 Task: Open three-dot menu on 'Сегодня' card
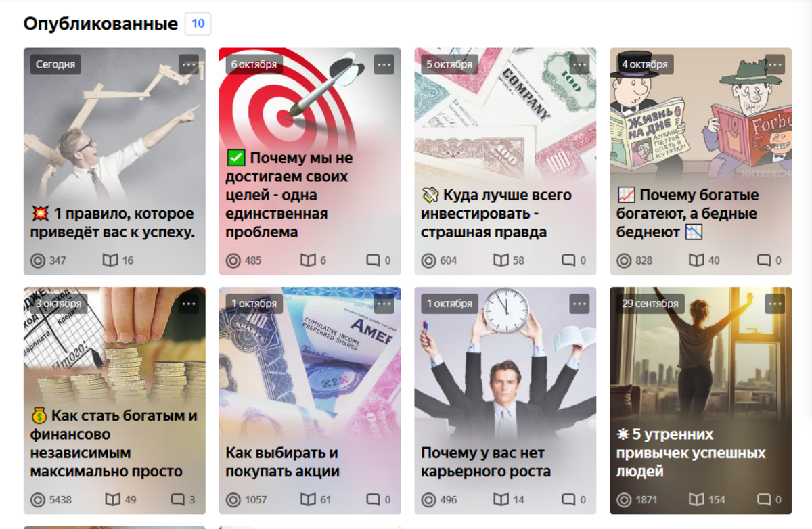coord(189,65)
